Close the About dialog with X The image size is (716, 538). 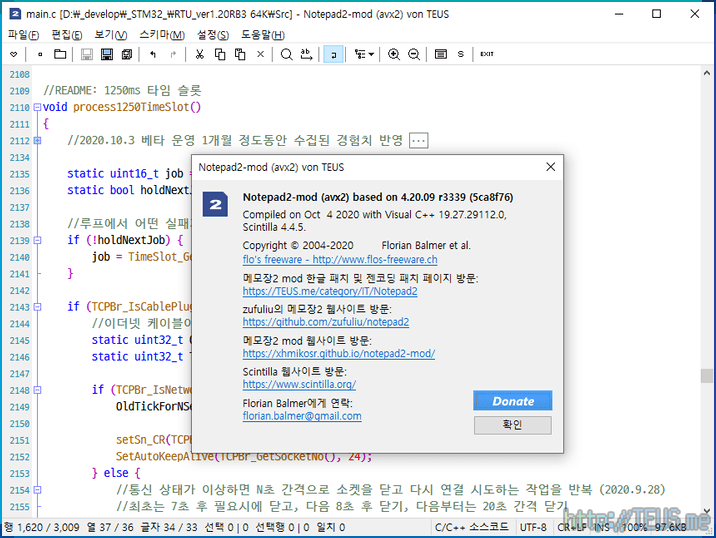551,167
